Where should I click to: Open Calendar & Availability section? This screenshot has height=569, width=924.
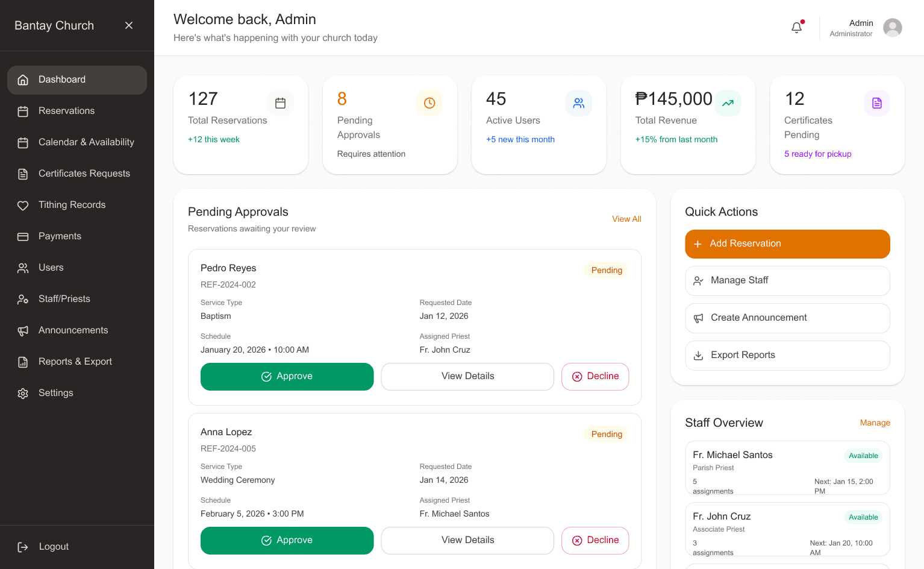coord(86,142)
